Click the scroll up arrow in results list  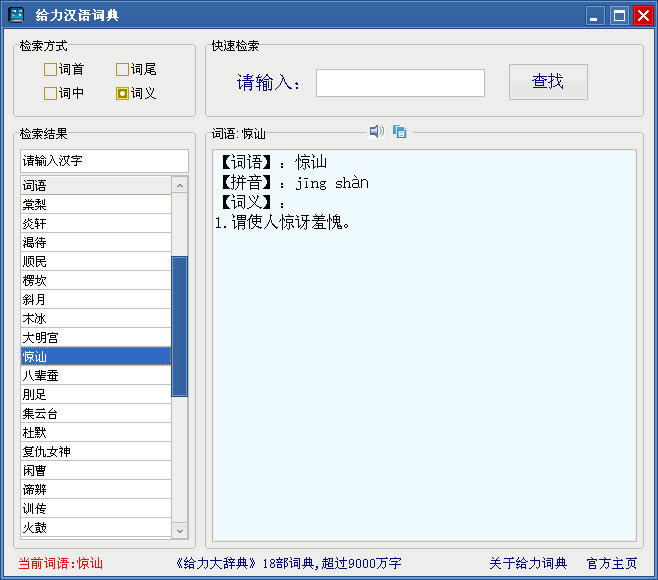tap(180, 185)
